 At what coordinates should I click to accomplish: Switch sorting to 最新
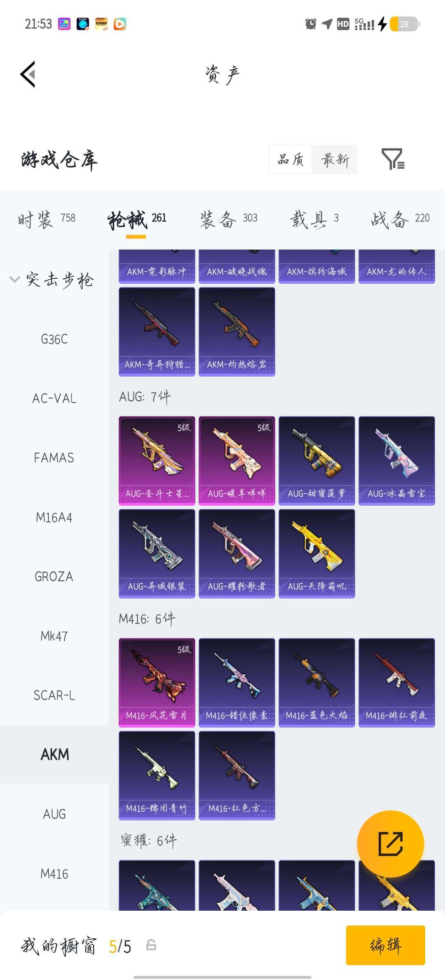click(x=335, y=160)
